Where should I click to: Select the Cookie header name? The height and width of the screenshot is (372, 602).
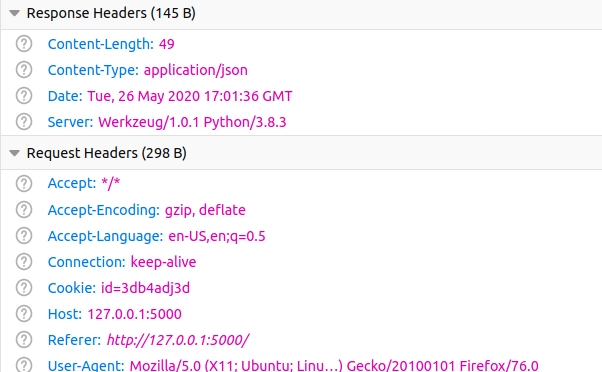(72, 288)
